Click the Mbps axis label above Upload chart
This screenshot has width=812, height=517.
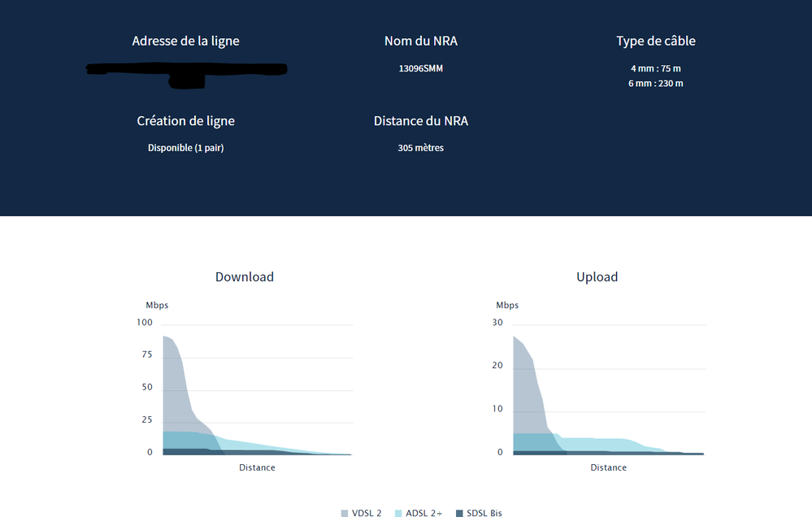[507, 306]
